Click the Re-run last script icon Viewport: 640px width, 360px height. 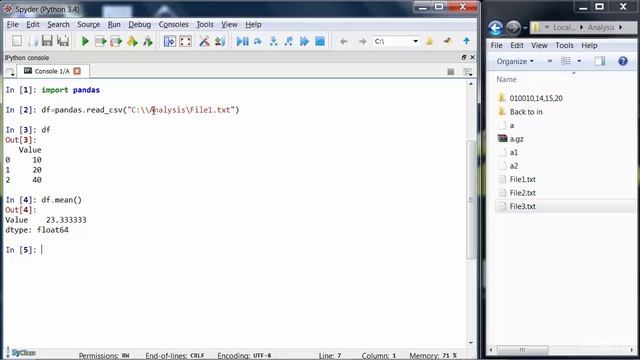148,41
